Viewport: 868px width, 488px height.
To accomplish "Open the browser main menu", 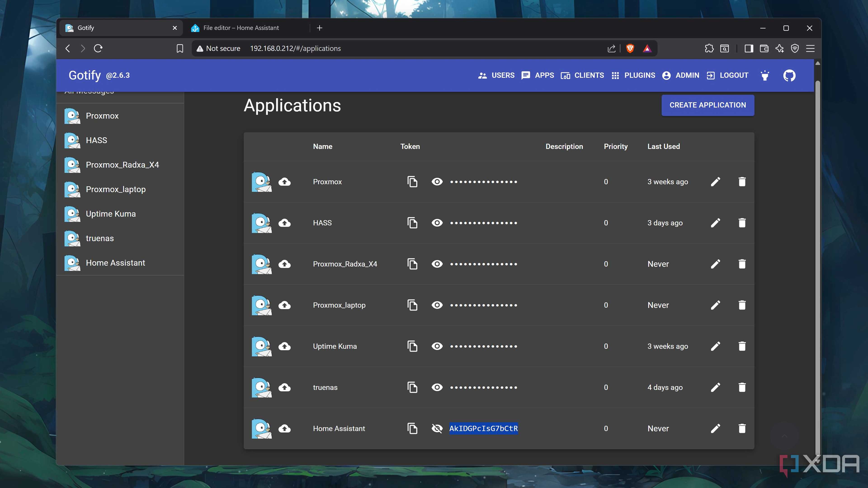I will click(810, 49).
